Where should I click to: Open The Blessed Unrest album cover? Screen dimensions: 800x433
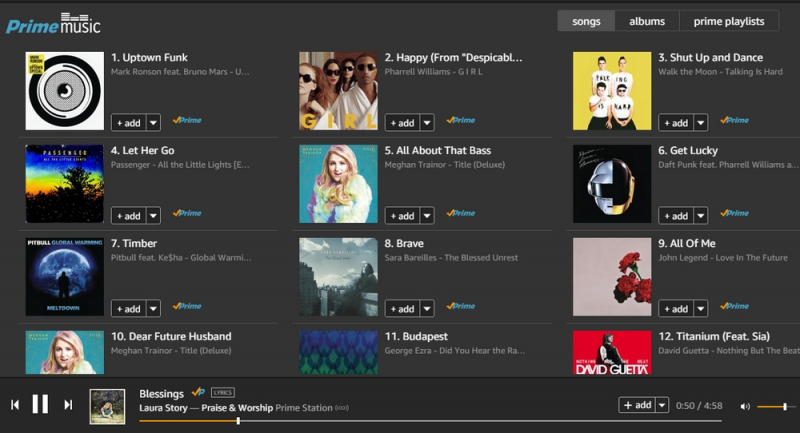338,276
